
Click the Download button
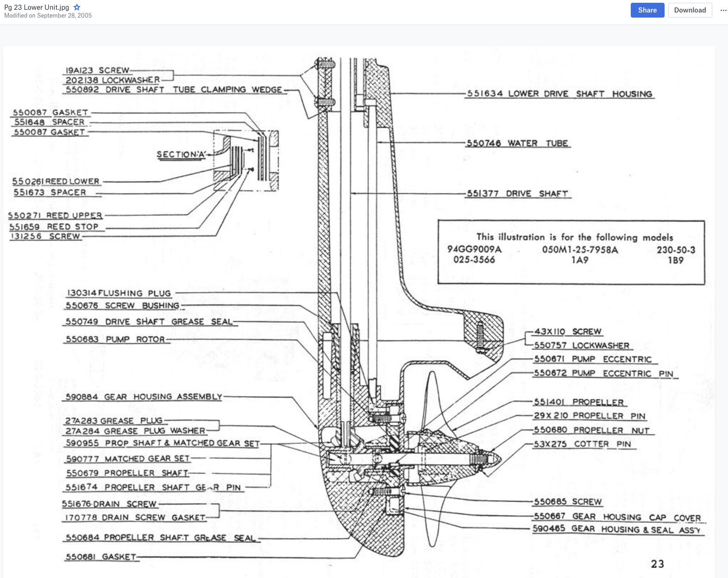pyautogui.click(x=690, y=10)
